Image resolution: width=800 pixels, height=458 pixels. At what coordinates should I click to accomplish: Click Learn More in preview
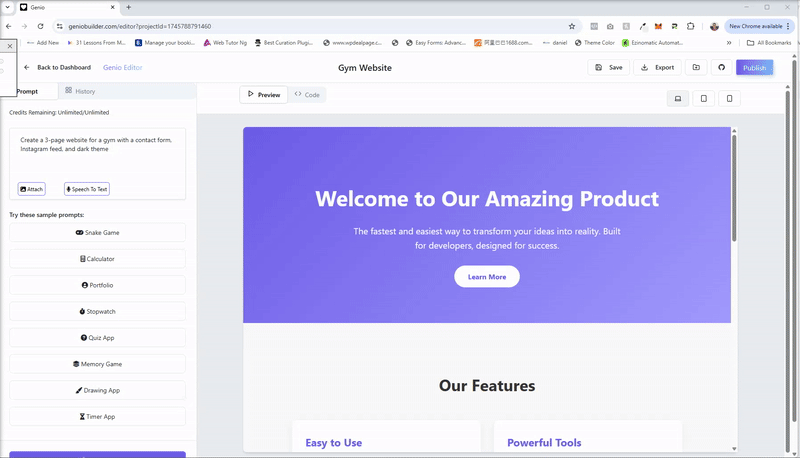pyautogui.click(x=487, y=277)
